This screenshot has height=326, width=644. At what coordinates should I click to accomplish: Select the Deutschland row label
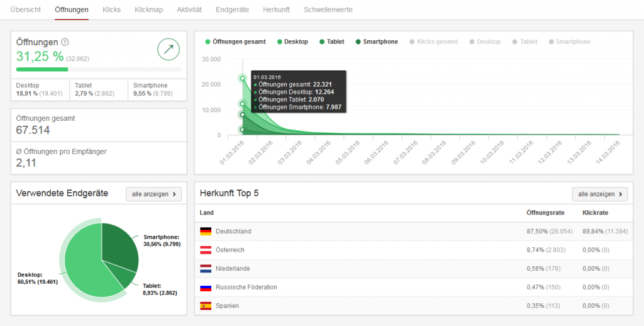click(x=233, y=232)
